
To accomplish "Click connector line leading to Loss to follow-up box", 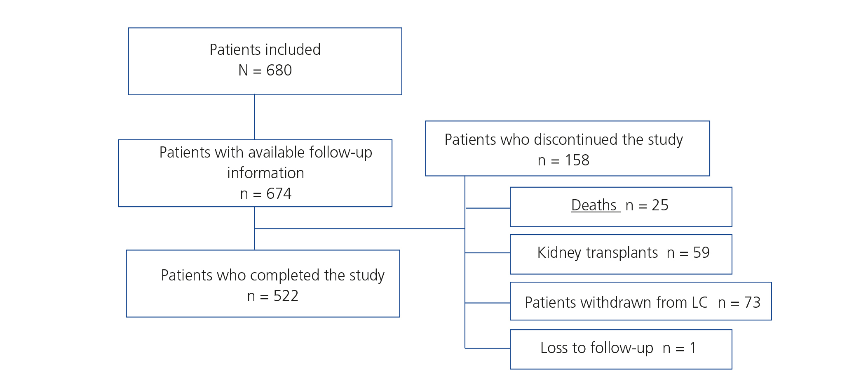I will 488,349.
